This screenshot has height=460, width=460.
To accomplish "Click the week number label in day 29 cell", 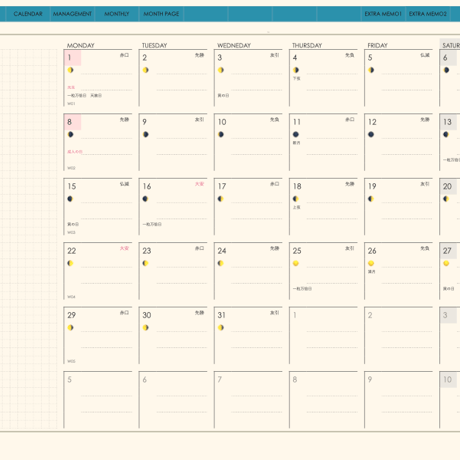I will pos(71,361).
